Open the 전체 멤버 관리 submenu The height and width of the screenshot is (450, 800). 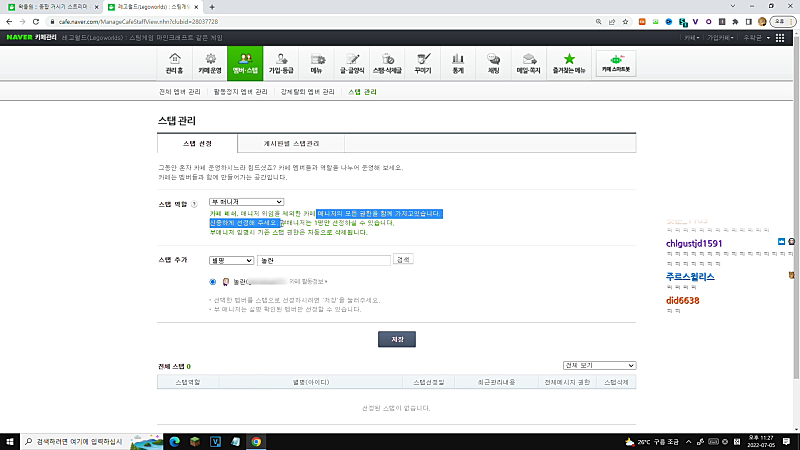180,92
